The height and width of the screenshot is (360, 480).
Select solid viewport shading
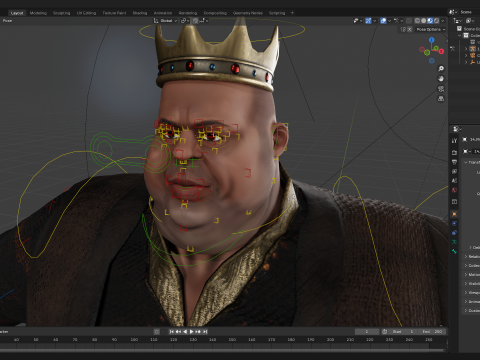(424, 21)
